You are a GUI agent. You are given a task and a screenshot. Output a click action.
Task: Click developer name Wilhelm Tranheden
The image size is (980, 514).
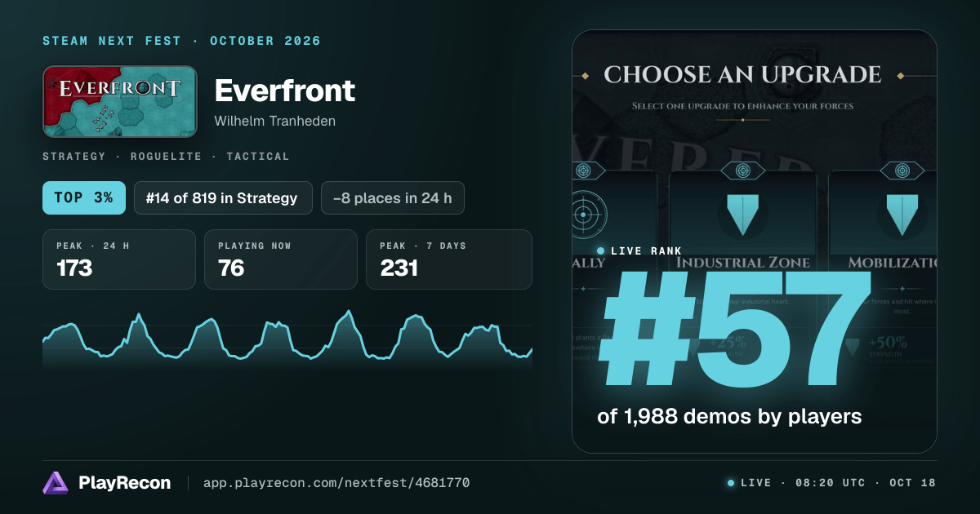pyautogui.click(x=275, y=121)
